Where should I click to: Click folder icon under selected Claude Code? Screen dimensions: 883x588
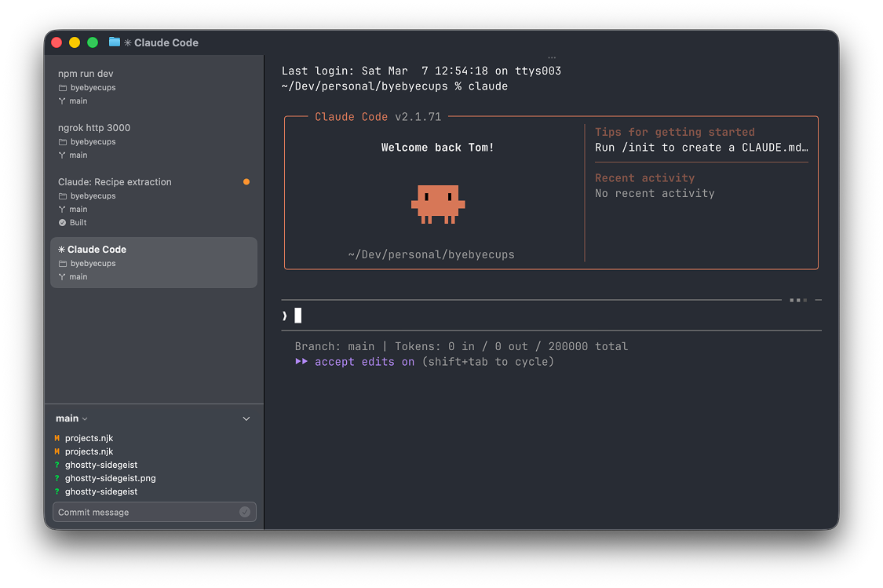point(63,264)
